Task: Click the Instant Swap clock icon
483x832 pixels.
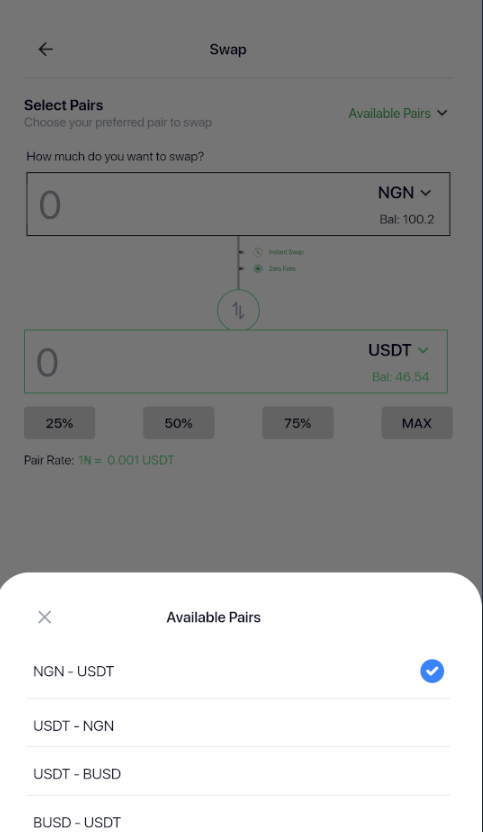Action: [x=258, y=252]
